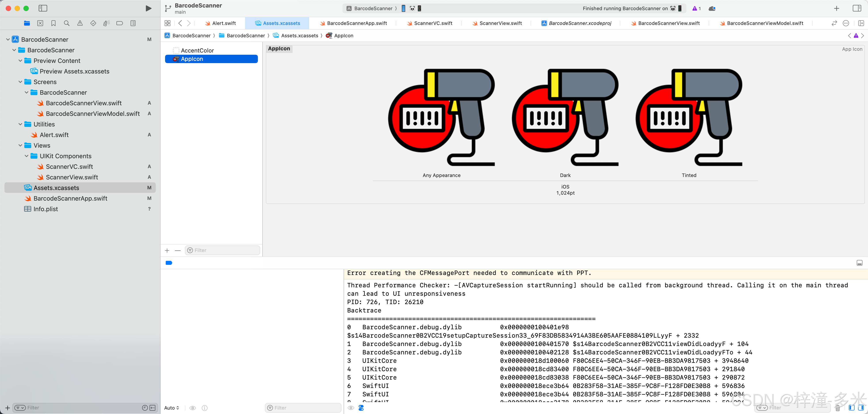Open the Source Control navigator icon
The width and height of the screenshot is (868, 414).
[x=40, y=23]
